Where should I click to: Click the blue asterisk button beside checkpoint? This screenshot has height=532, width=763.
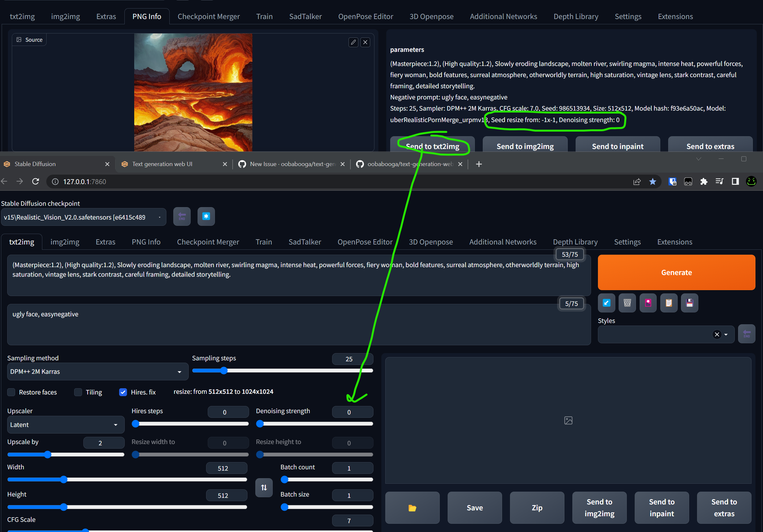[x=206, y=216]
